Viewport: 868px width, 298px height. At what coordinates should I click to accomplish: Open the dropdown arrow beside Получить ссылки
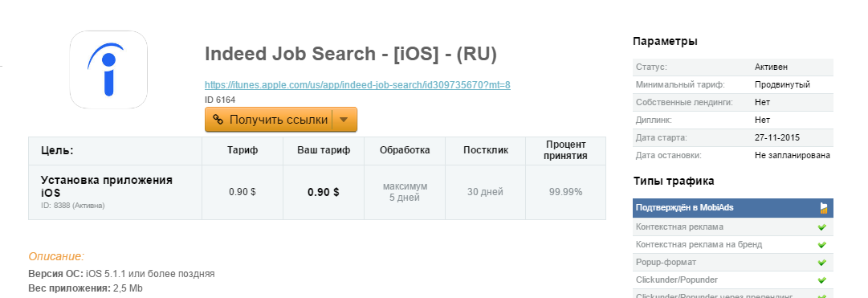(x=344, y=119)
